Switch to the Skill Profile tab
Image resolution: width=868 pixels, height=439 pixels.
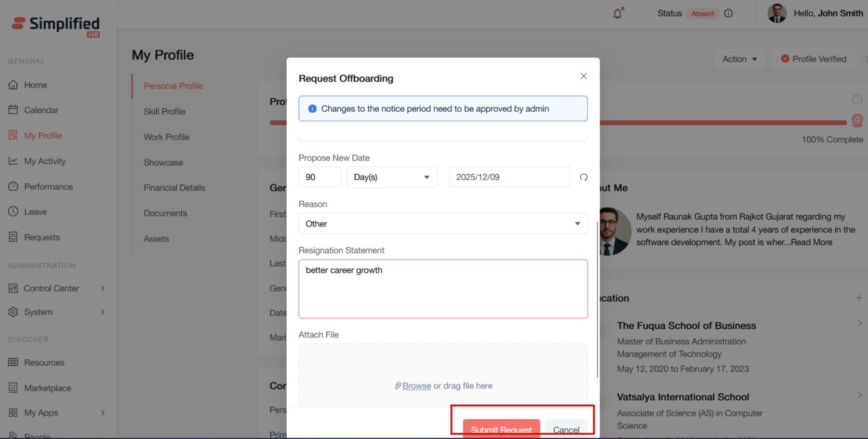(x=164, y=111)
